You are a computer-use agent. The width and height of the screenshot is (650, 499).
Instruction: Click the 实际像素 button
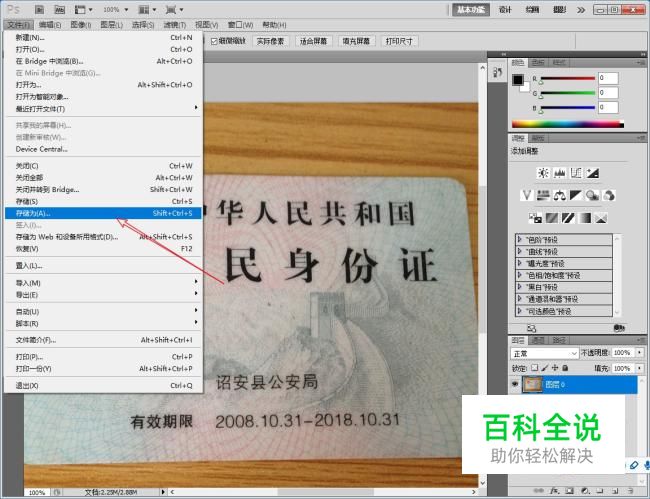(x=270, y=41)
